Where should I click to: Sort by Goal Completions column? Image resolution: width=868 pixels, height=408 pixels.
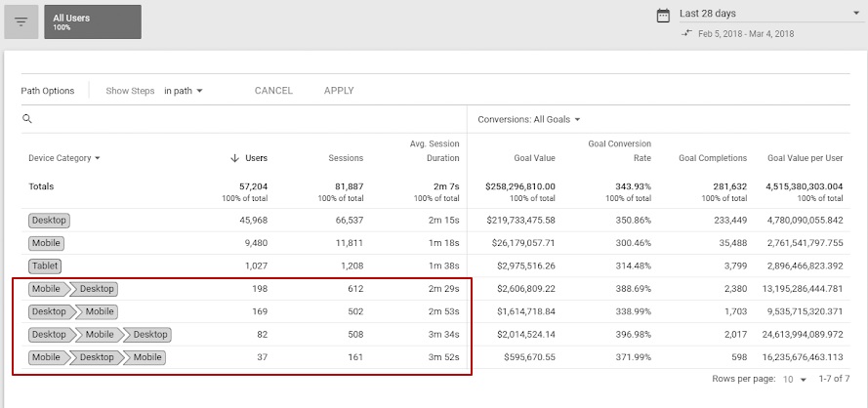(x=713, y=158)
